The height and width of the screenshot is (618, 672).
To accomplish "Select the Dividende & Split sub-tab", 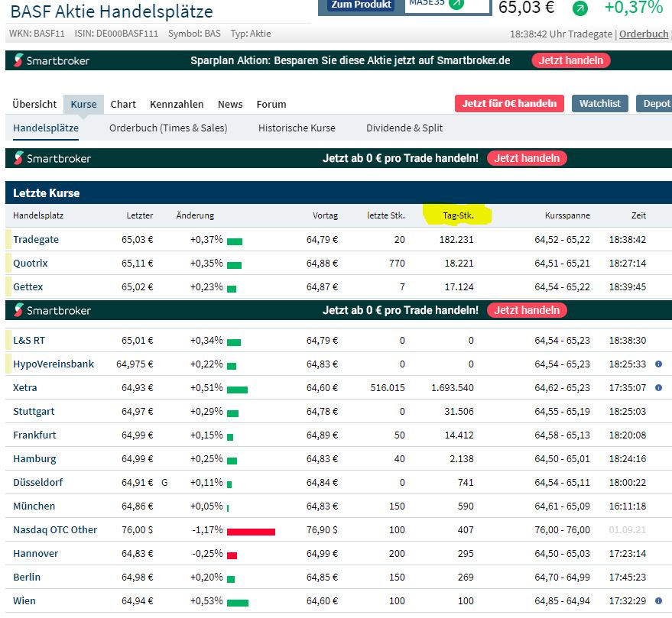I will [x=404, y=128].
